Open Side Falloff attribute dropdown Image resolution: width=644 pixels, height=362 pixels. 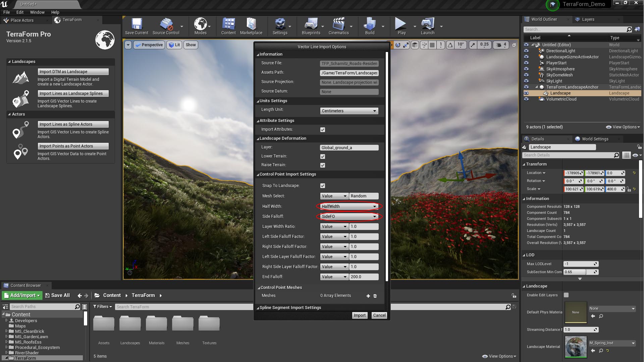pyautogui.click(x=349, y=217)
